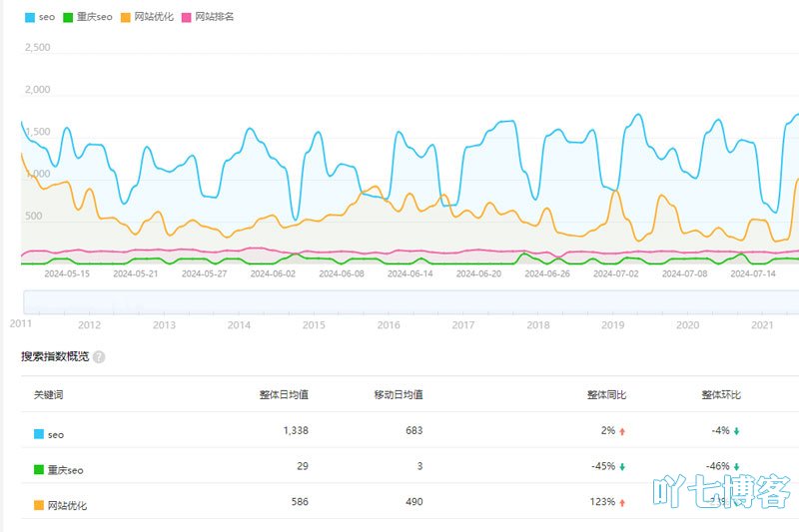
Task: Toggle the green 重庆seo legend swatch
Action: pyautogui.click(x=68, y=17)
